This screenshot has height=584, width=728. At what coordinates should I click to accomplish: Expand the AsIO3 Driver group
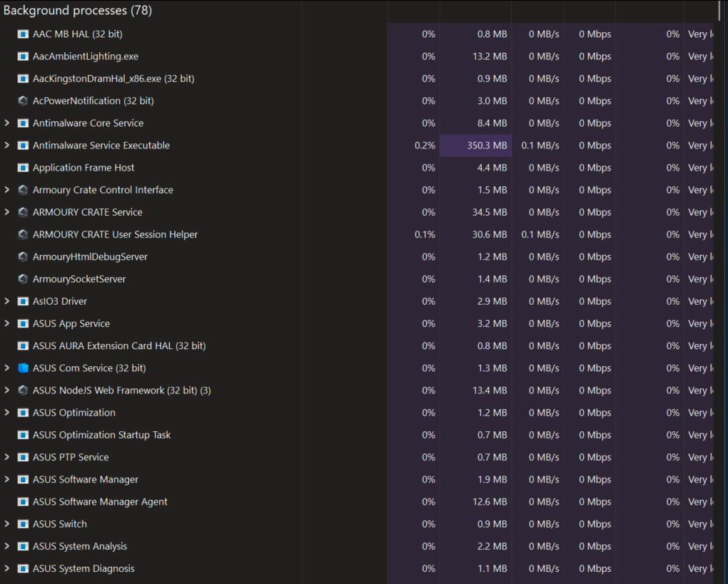coord(6,301)
